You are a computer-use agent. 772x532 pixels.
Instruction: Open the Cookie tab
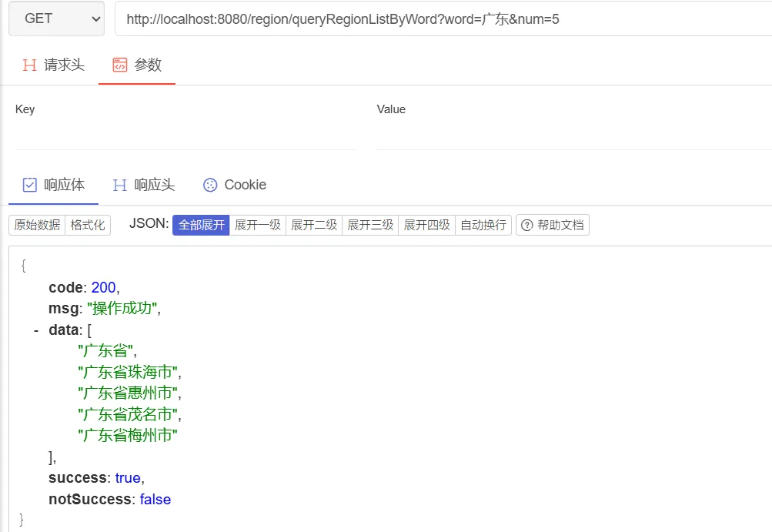click(x=235, y=185)
